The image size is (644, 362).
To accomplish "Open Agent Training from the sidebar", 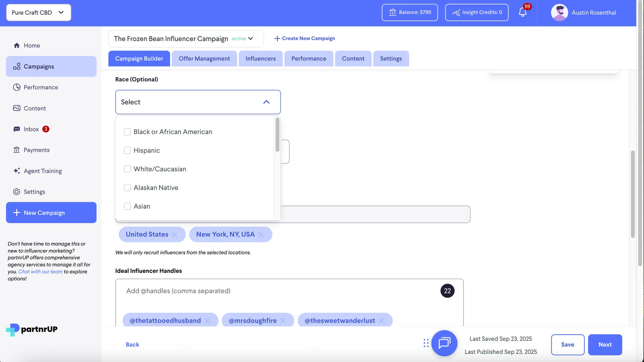I will pos(43,171).
